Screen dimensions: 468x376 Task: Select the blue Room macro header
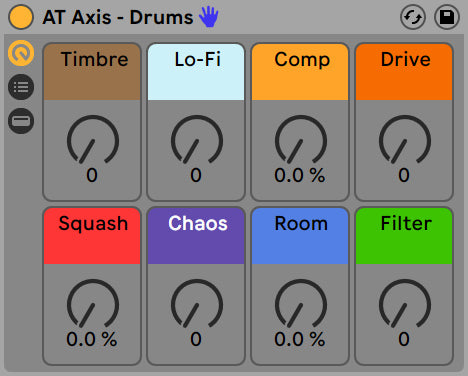pos(300,236)
